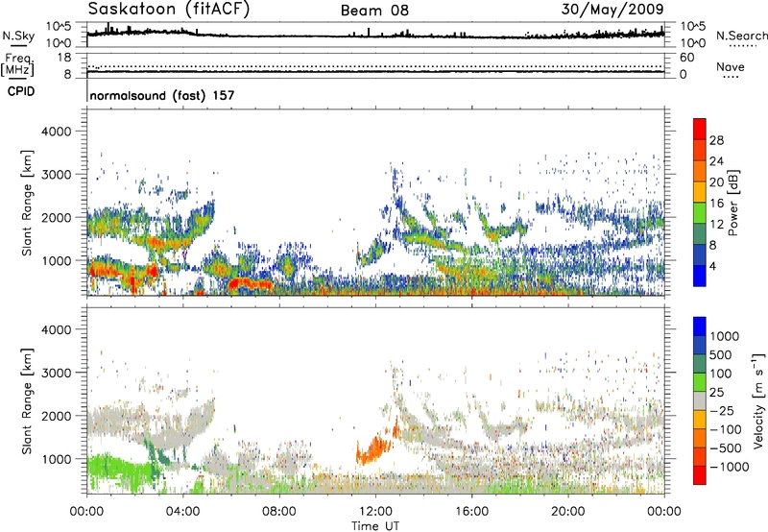Image resolution: width=768 pixels, height=532 pixels.
Task: Click the "20:00" time tick label
Action: pyautogui.click(x=567, y=512)
